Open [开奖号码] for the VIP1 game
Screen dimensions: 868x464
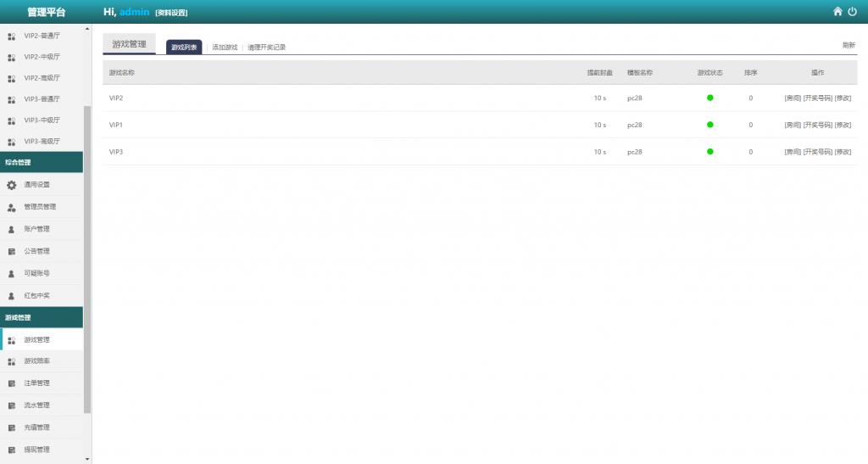coord(818,126)
